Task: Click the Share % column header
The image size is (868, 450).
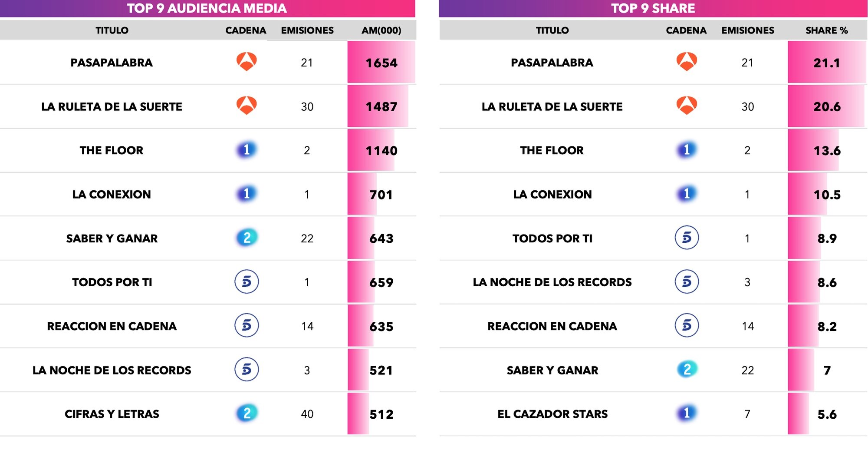Action: coord(826,30)
